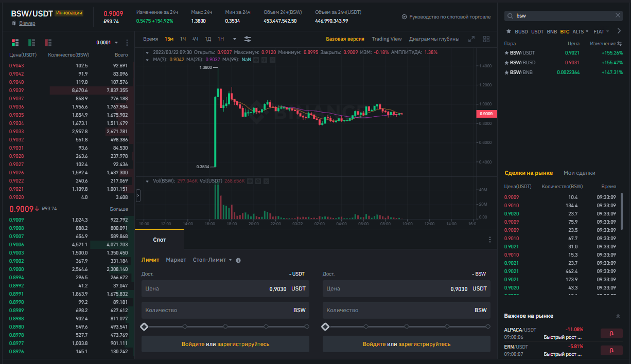Open MA indicator settings gear
The image size is (631, 364).
click(x=264, y=60)
